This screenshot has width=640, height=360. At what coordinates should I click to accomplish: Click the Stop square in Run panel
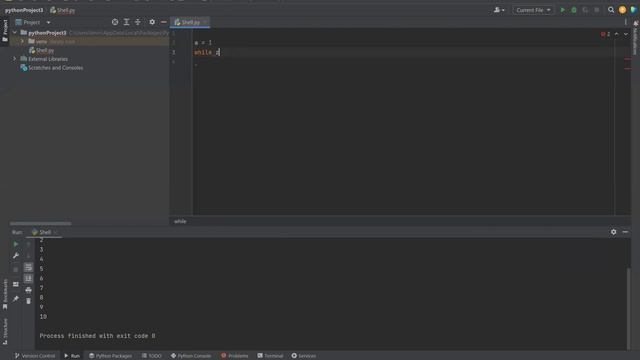point(16,269)
